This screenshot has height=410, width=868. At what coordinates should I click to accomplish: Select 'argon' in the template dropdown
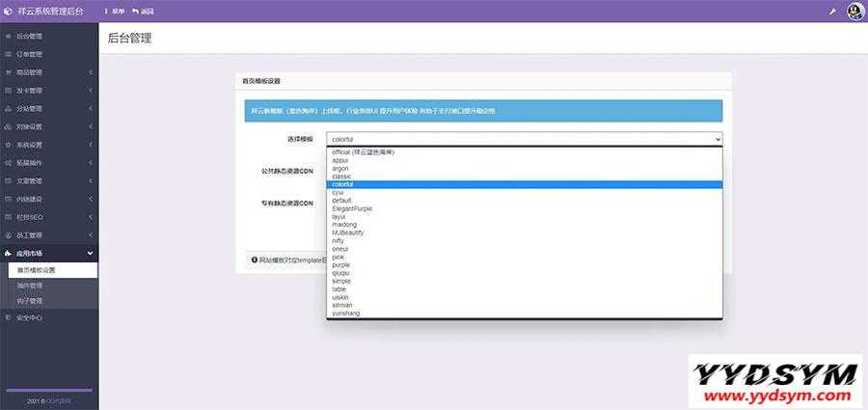coord(340,168)
